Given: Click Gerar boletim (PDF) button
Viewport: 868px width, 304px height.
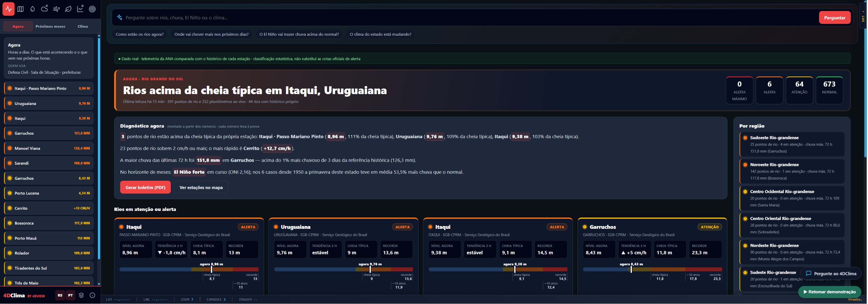Looking at the screenshot, I should (145, 188).
